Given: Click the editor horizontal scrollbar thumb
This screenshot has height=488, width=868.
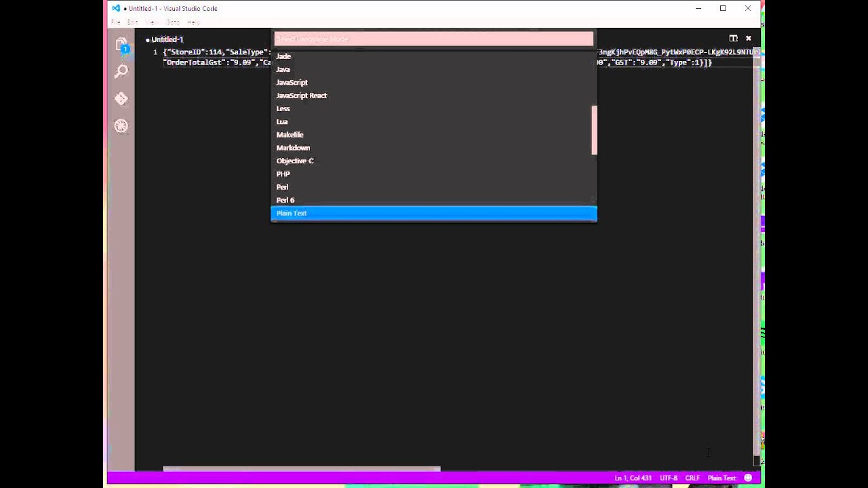Looking at the screenshot, I should tap(302, 468).
